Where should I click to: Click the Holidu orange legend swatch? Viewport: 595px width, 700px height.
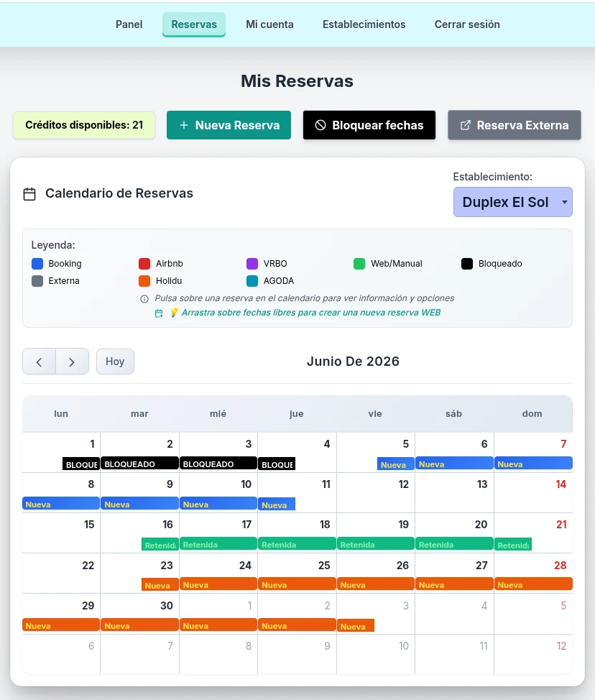[x=144, y=281]
